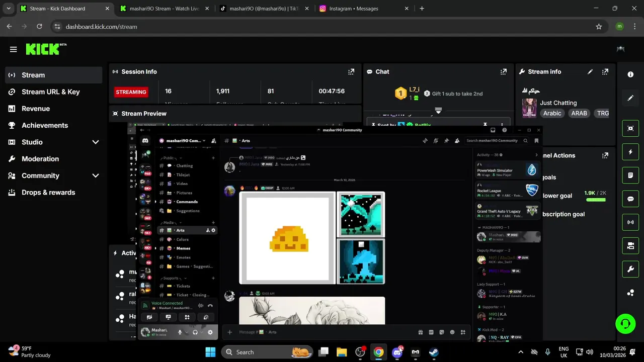644x362 pixels.
Task: Select the ARAB tag in Stream info
Action: click(x=579, y=113)
